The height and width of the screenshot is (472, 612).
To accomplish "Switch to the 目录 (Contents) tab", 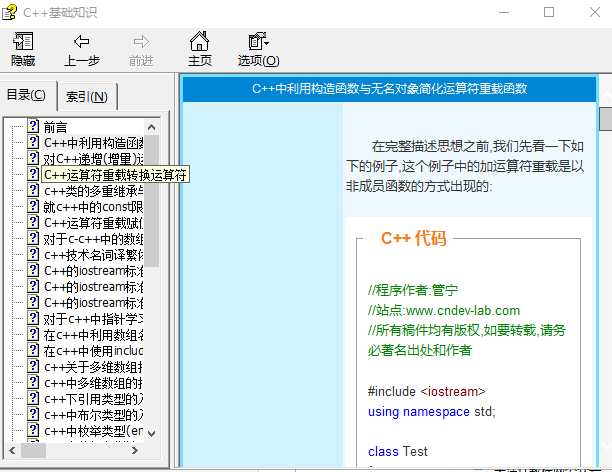I will tap(26, 96).
